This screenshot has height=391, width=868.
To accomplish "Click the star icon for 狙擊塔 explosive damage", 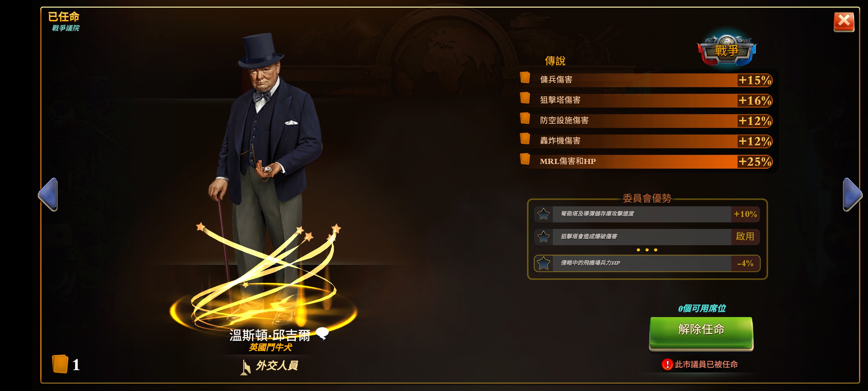I will click(x=543, y=237).
